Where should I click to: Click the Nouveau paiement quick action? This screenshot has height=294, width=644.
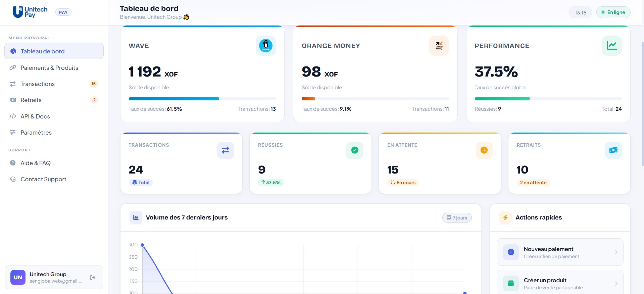(560, 252)
